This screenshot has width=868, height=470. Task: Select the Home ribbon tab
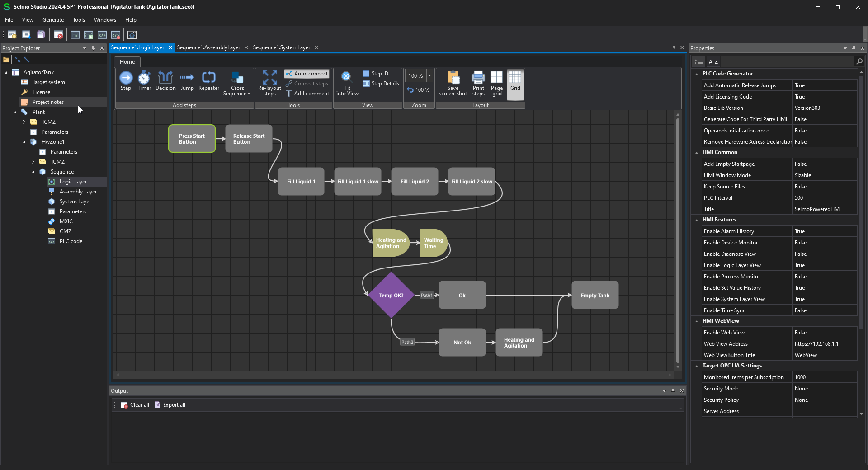[x=127, y=62]
